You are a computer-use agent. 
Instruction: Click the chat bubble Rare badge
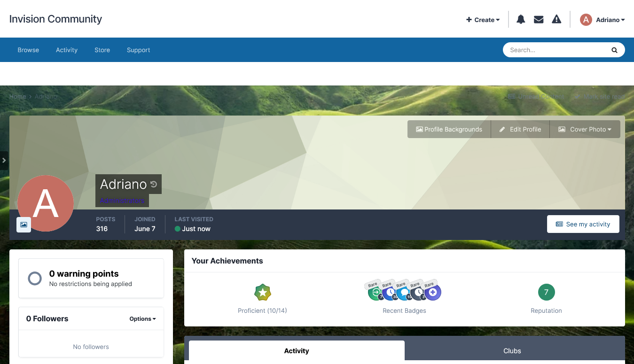coord(404,293)
